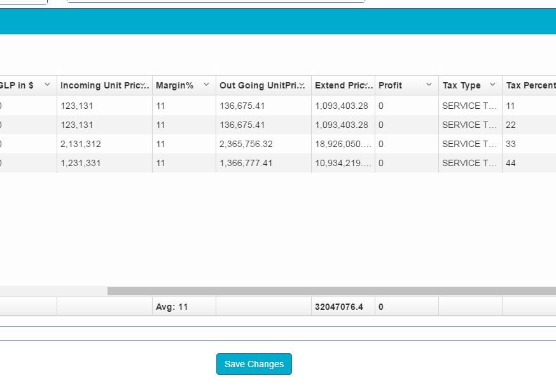Open the Margin% column menu chevron

(x=206, y=85)
